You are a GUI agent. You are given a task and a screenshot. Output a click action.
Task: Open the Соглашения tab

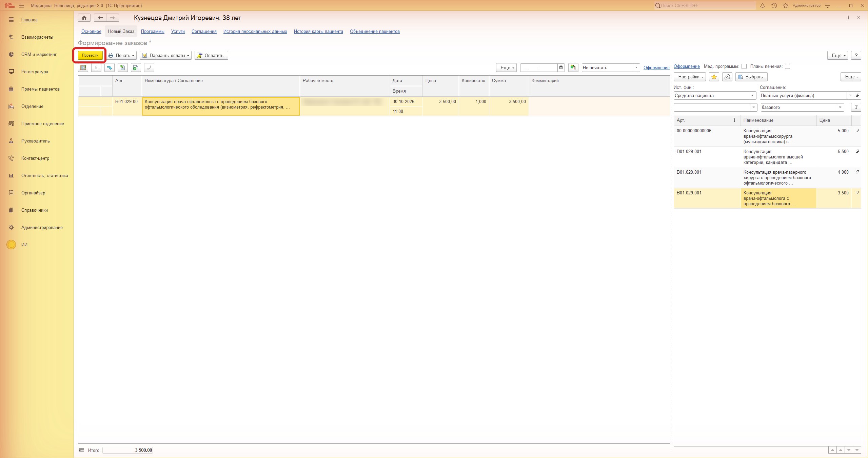point(204,32)
